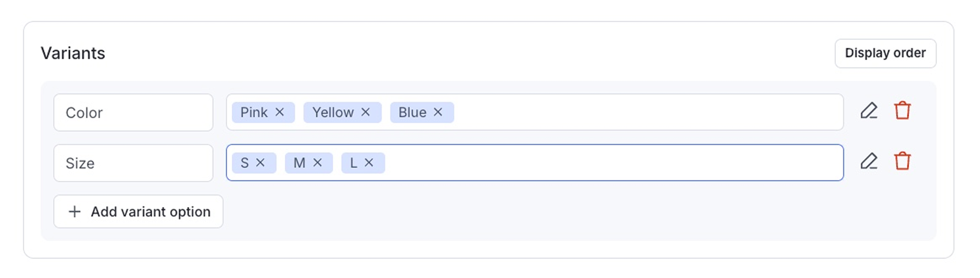Image resolution: width=980 pixels, height=278 pixels.
Task: Delete the Color variant option
Action: [902, 110]
